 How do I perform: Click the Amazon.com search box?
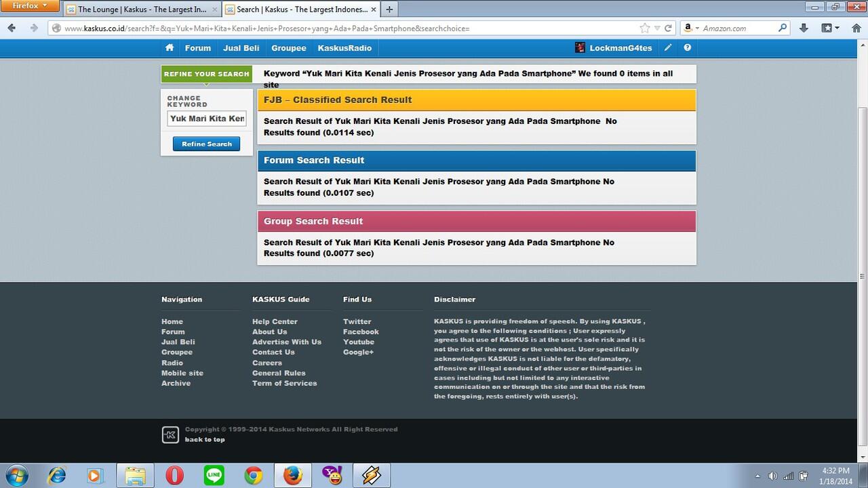click(738, 28)
